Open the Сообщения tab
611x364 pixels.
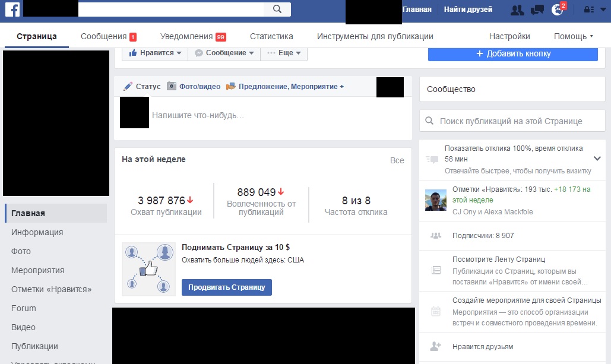[108, 36]
